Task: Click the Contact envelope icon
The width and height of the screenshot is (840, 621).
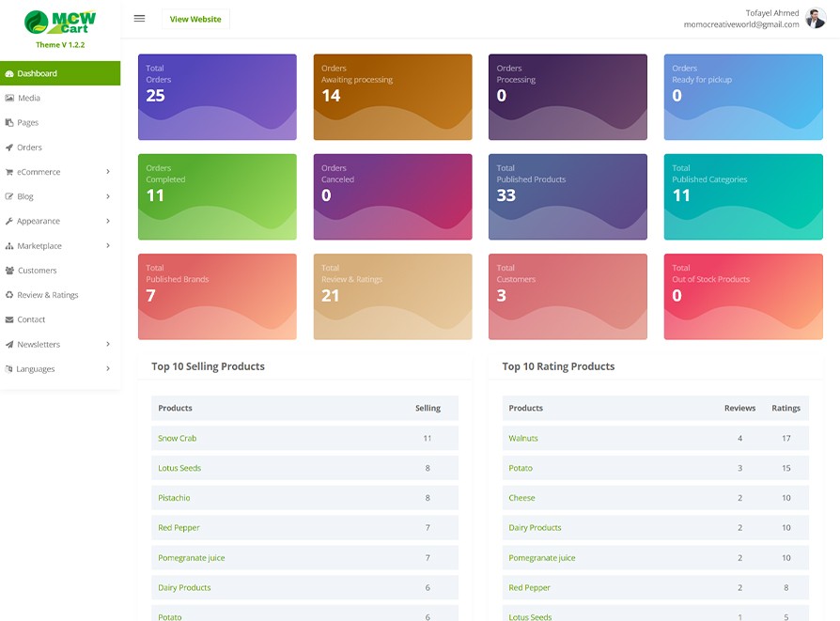Action: [x=9, y=319]
